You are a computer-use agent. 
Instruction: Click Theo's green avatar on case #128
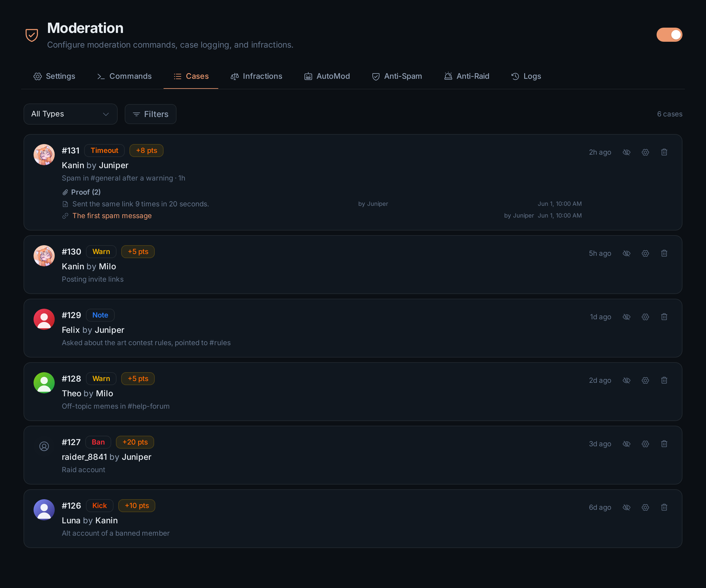[44, 383]
